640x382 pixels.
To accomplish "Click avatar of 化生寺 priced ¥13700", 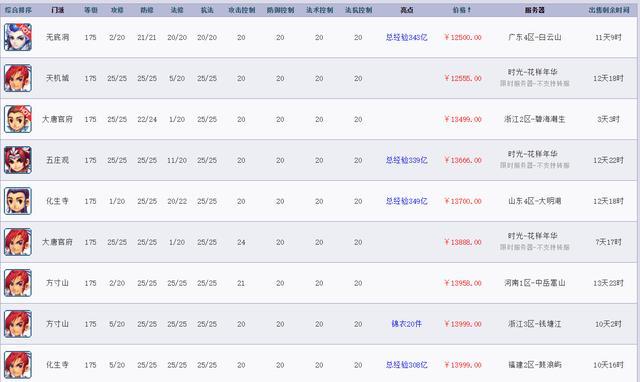I will tap(18, 201).
